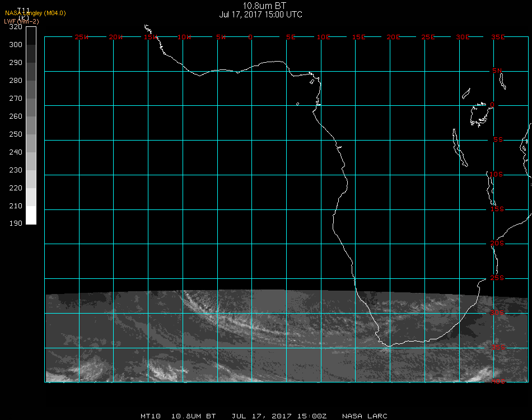Click the 30E longitude label
Screen dimensions: 532x420
click(x=463, y=37)
